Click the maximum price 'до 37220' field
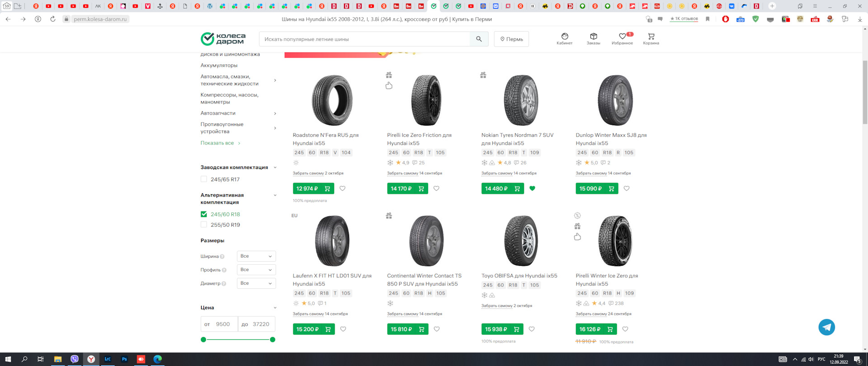This screenshot has height=366, width=868. pos(256,324)
